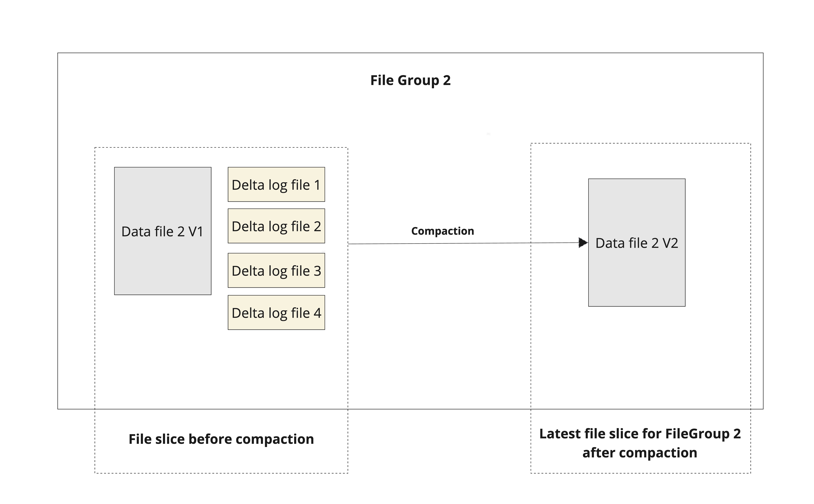Image resolution: width=814 pixels, height=504 pixels.
Task: Click top-right corner of the right dashed box
Action: click(751, 144)
